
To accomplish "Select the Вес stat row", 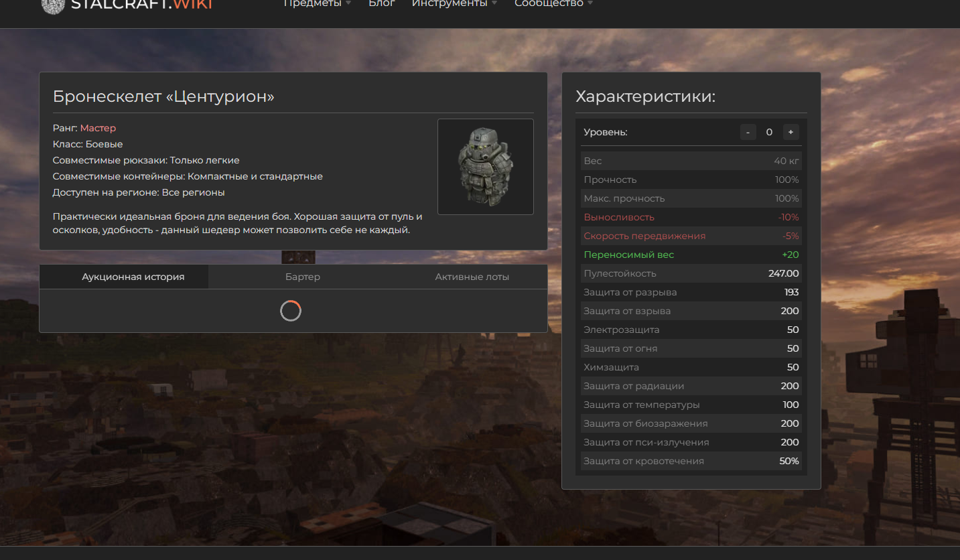I will coord(691,161).
